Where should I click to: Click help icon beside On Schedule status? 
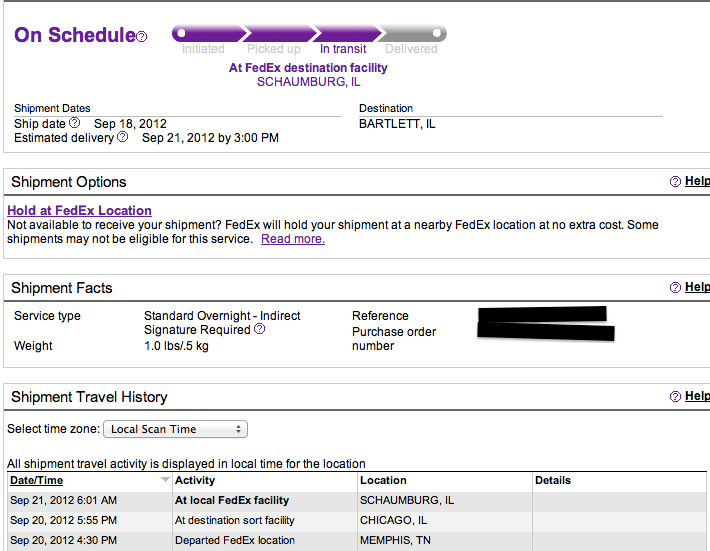(142, 36)
